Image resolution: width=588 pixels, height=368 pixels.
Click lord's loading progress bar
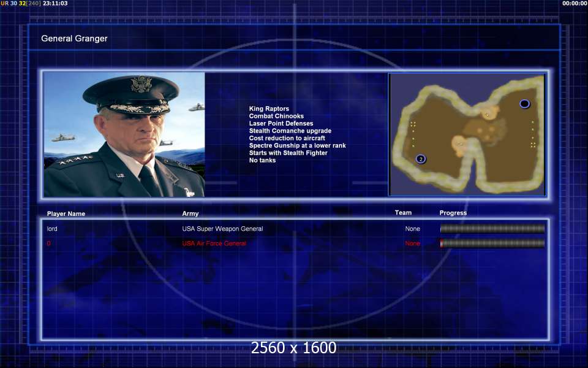pos(492,229)
